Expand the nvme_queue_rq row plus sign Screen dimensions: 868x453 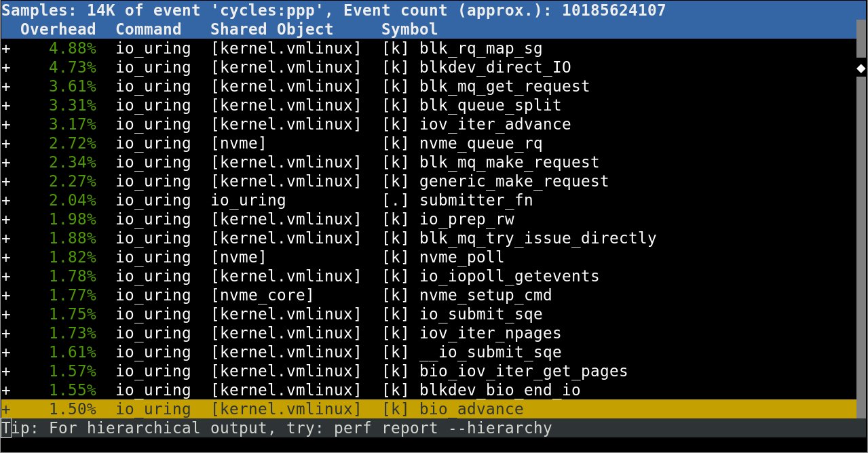click(x=5, y=144)
